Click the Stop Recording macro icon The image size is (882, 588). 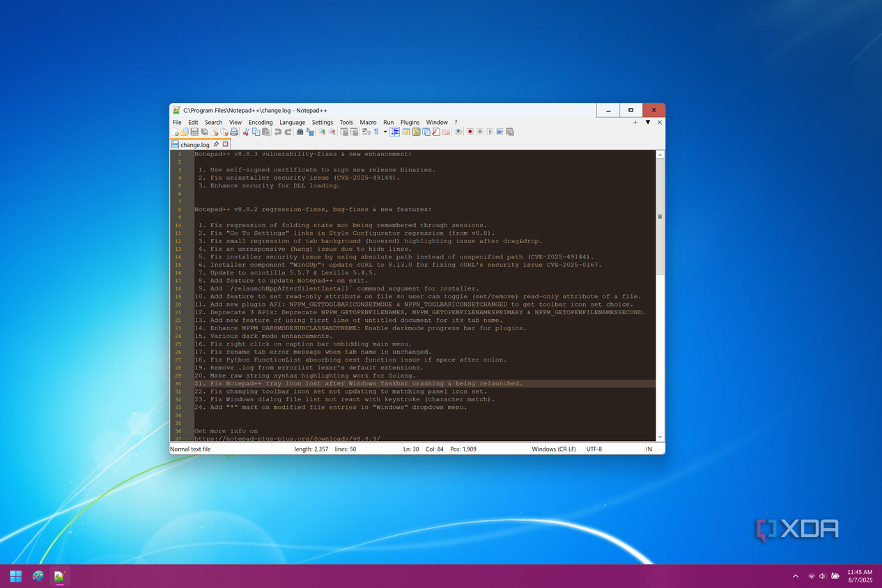pyautogui.click(x=480, y=132)
